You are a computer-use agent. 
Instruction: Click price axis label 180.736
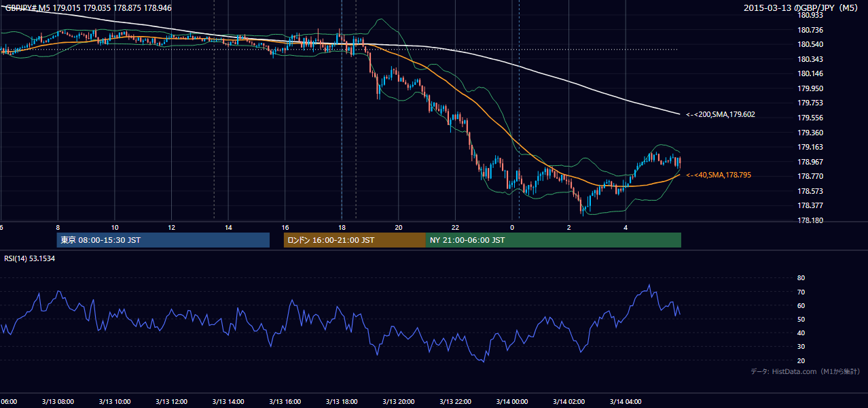[x=810, y=30]
